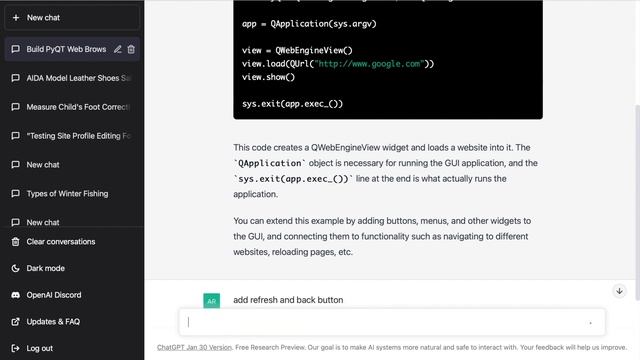Image resolution: width=640 pixels, height=360 pixels.
Task: Click chat icon beside Types of Winter Fishing
Action: coord(16,193)
